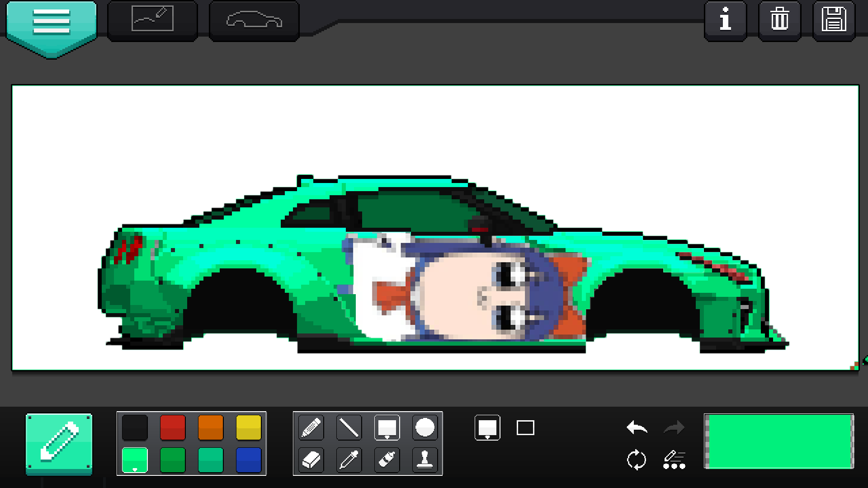868x488 pixels.
Task: Pick the orange color swatch
Action: tap(211, 427)
